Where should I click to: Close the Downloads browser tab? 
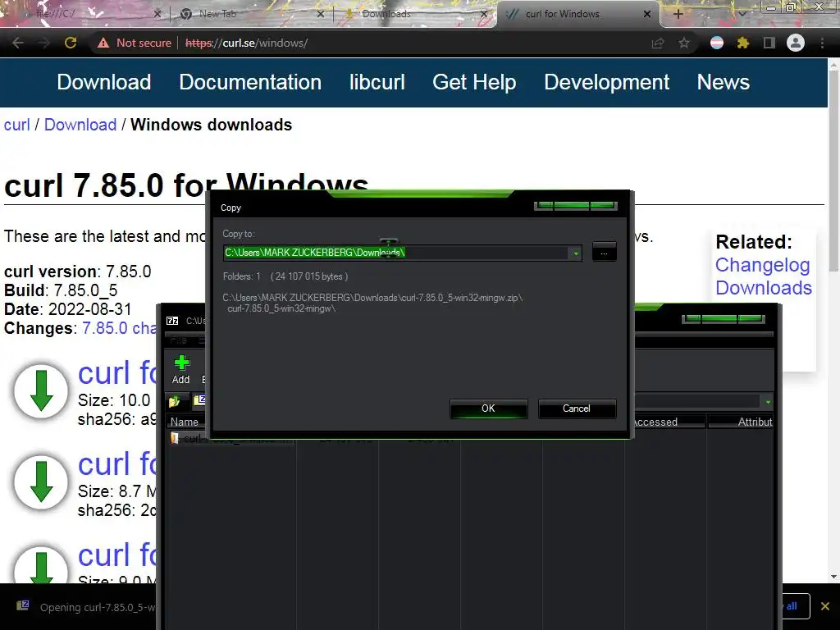point(484,14)
